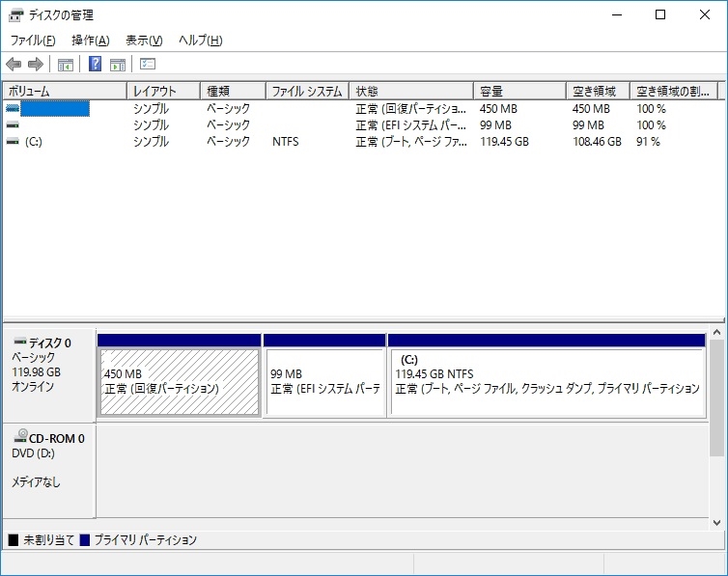Toggle the console tree pane icon

click(66, 65)
